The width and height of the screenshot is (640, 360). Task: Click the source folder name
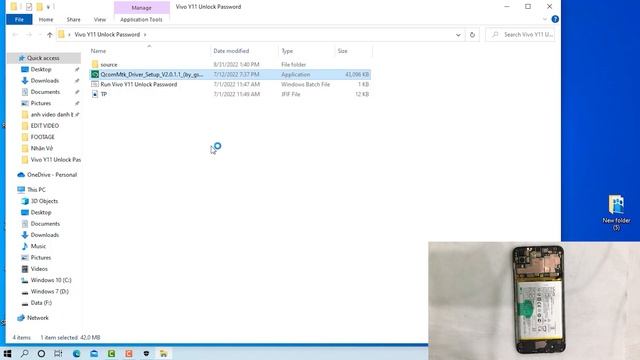tap(109, 64)
